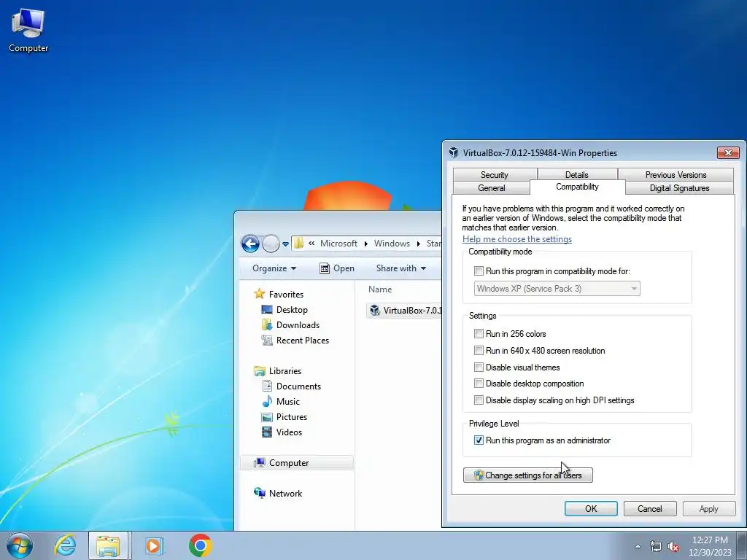Image resolution: width=747 pixels, height=560 pixels.
Task: Click the Show desktop strip on taskbar
Action: [x=742, y=545]
